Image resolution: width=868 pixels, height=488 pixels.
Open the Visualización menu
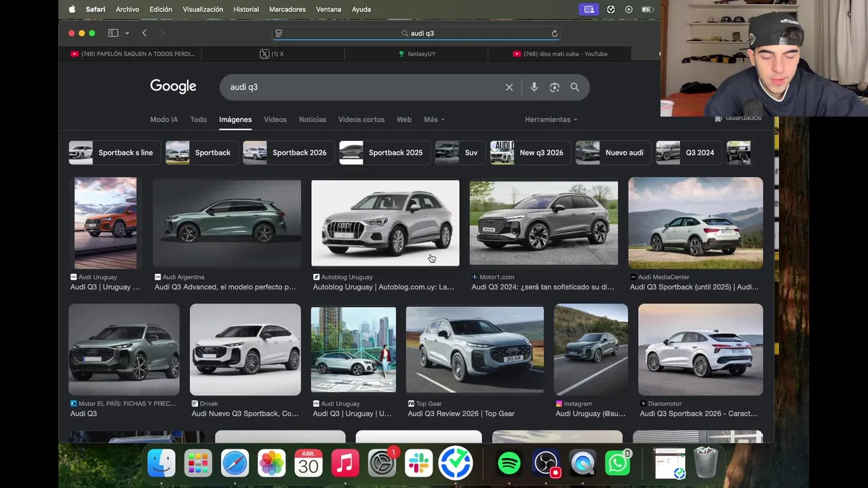203,9
